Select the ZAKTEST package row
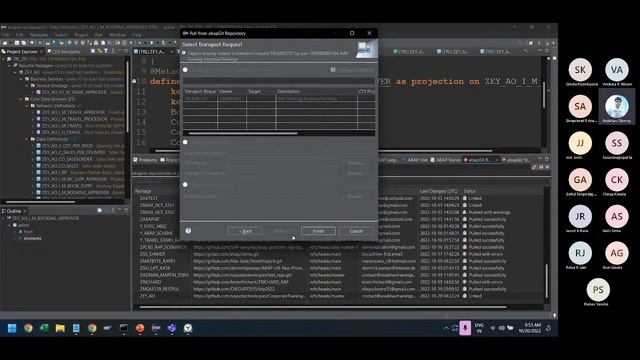640x360 pixels. tap(149, 198)
